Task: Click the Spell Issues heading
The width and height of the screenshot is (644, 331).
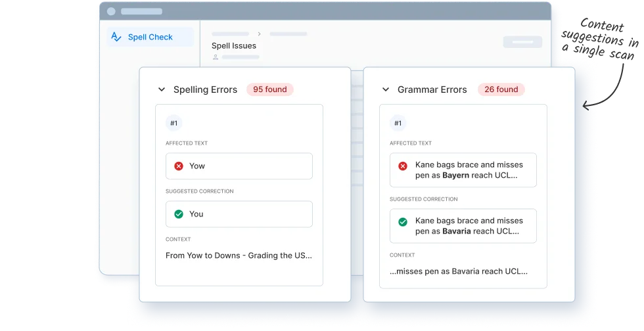Action: (234, 45)
